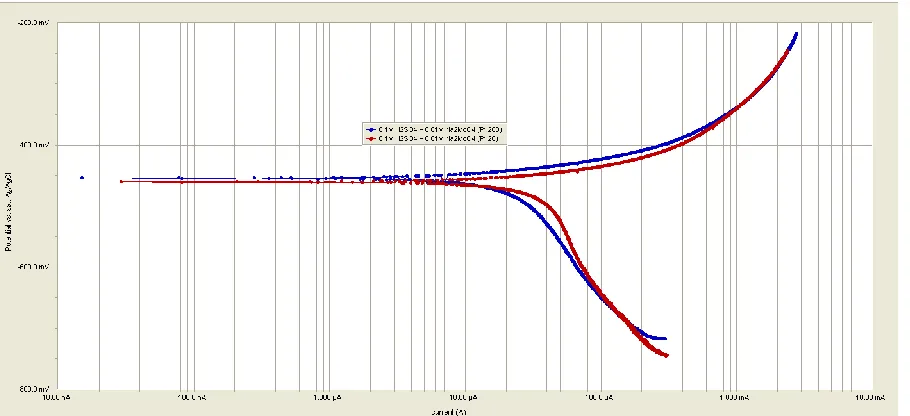910x416 pixels.
Task: Select the red curve's lowest cathodic end point
Action: tap(667, 356)
